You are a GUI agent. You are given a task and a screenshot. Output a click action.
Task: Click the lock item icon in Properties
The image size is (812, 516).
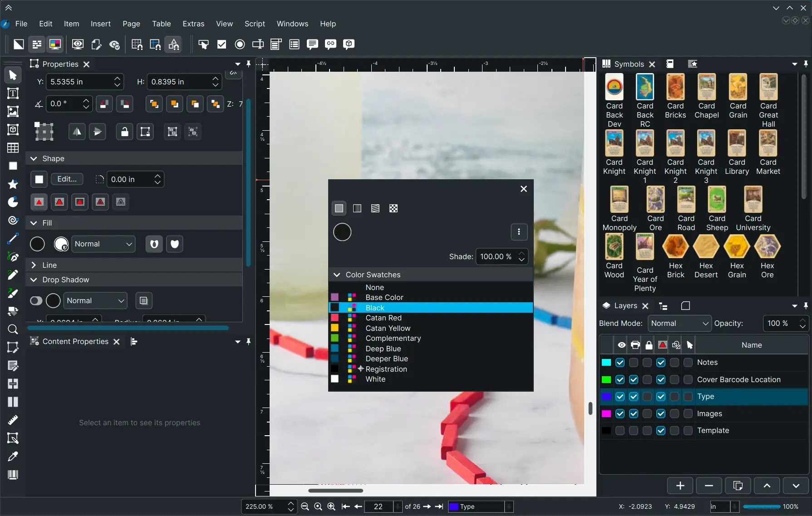(x=124, y=132)
